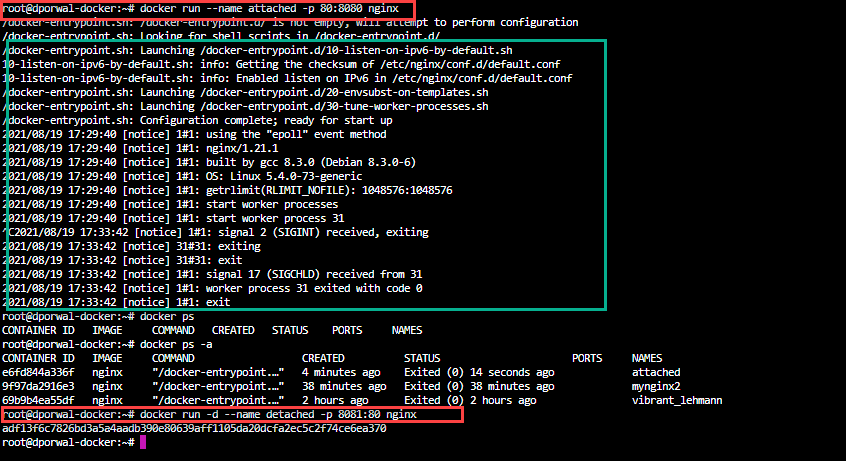The width and height of the screenshot is (846, 461).
Task: Click 'nginx/1.21.1' version log line
Action: click(140, 148)
